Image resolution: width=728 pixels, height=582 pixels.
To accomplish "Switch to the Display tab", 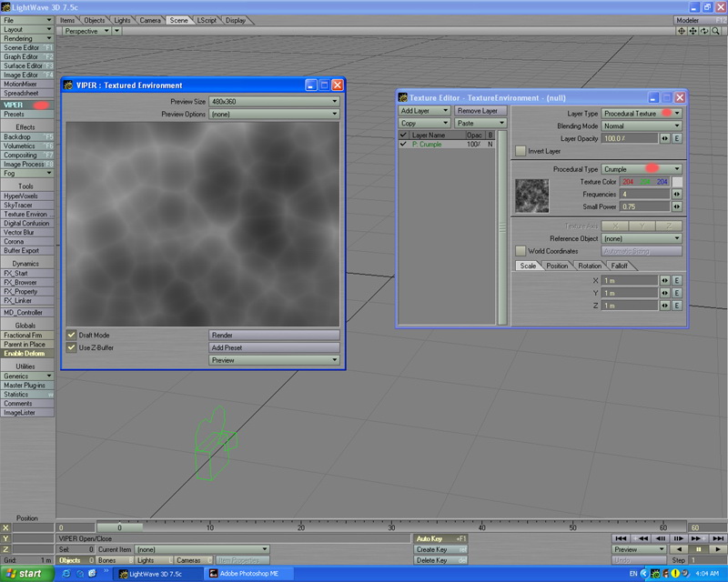I will pos(236,20).
